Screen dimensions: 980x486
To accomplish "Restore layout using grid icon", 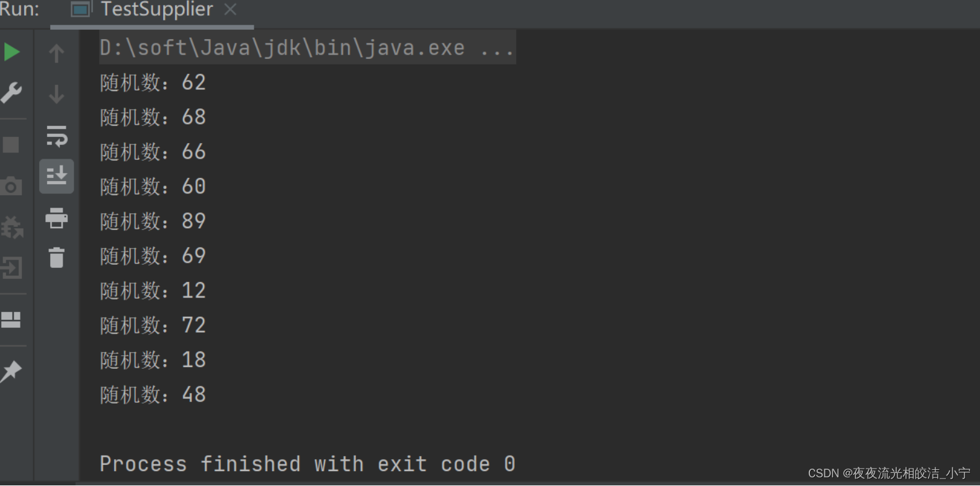I will click(11, 320).
